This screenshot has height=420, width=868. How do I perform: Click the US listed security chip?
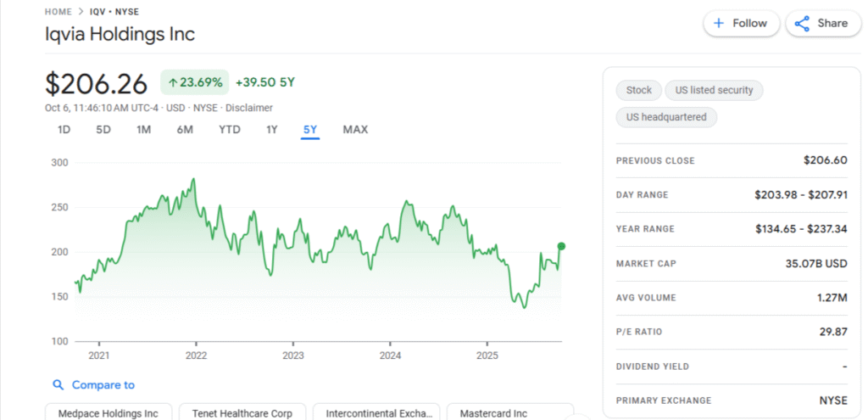(714, 90)
